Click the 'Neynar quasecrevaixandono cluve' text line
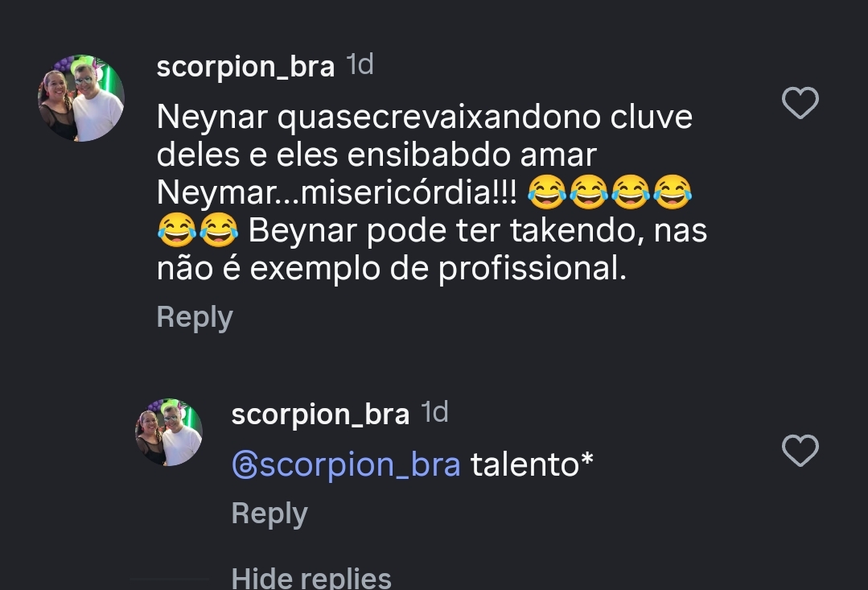The image size is (868, 590). pos(424,118)
